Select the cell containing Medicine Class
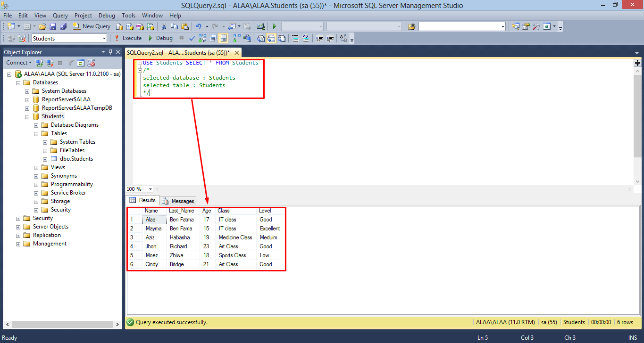This screenshot has height=343, width=644. pos(236,237)
